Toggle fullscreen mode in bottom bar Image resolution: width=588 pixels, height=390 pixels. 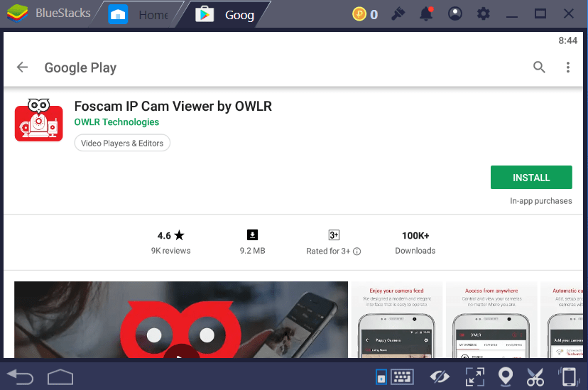tap(474, 377)
